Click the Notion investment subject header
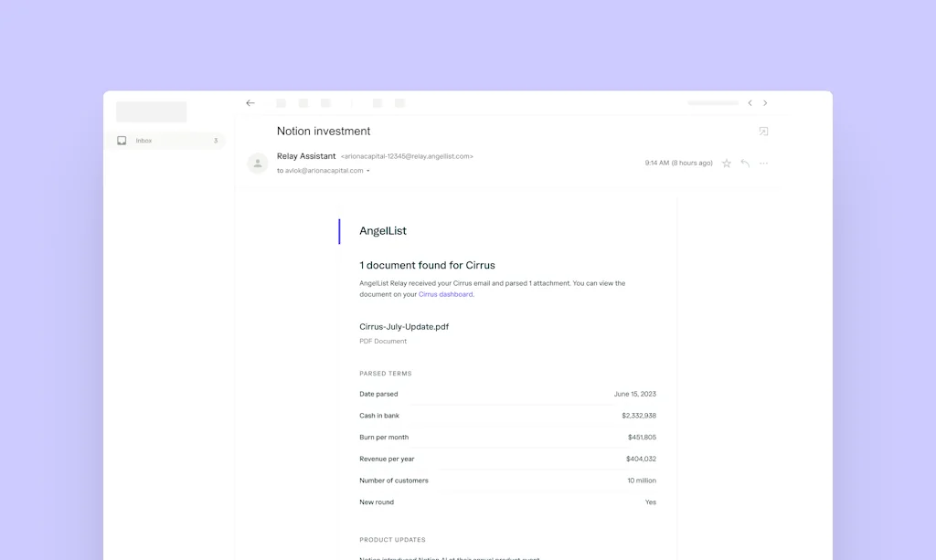936x560 pixels. click(324, 131)
